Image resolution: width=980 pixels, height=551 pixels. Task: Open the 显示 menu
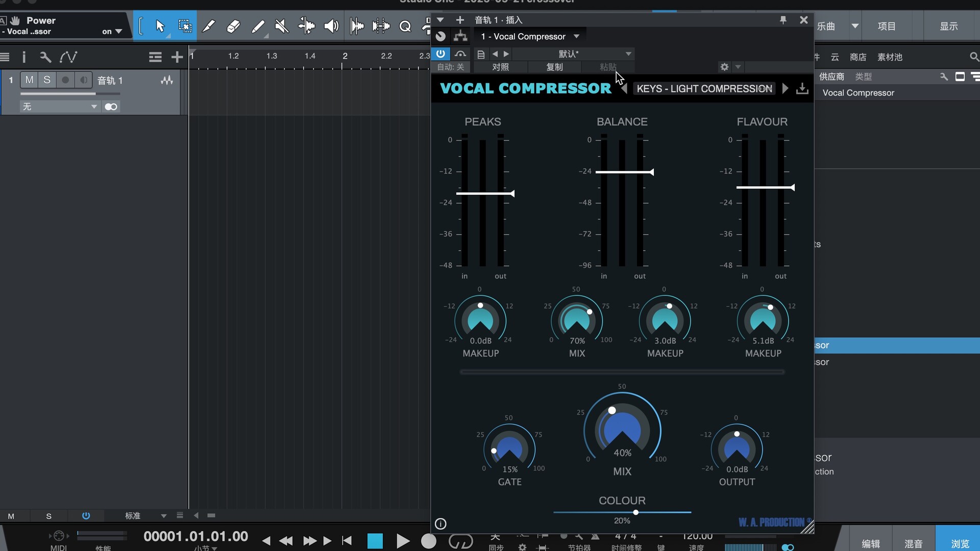click(949, 26)
